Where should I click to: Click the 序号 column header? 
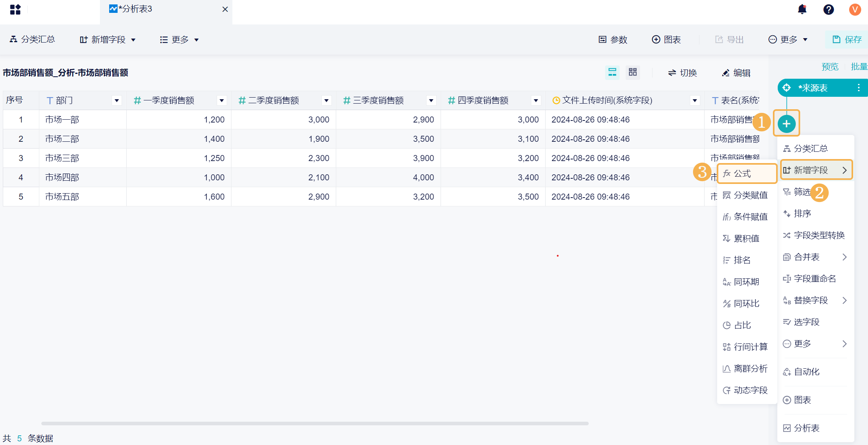[x=21, y=100]
